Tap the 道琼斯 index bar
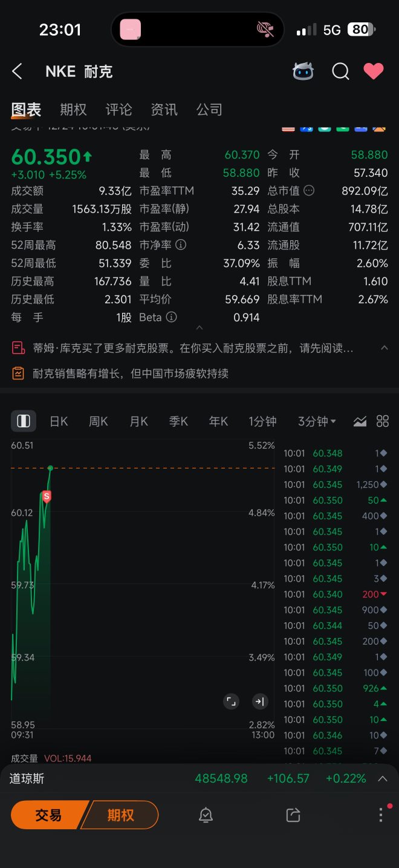399x868 pixels. (x=199, y=778)
